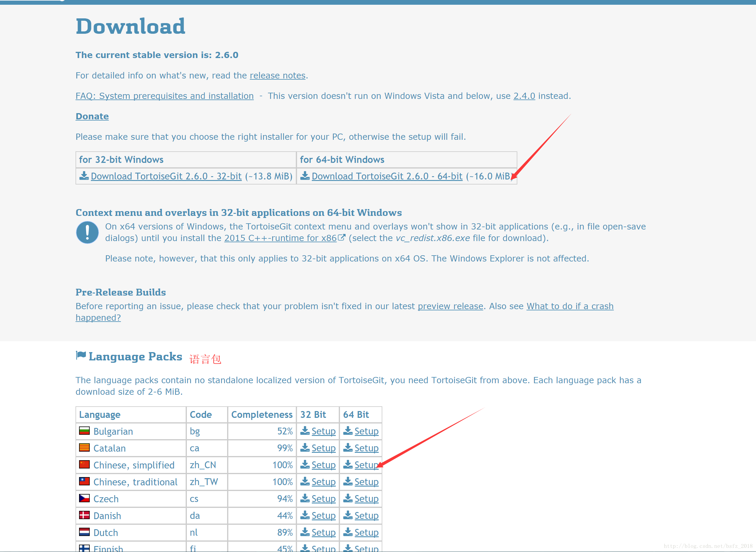Download Danish 32 Bit Setup
This screenshot has width=756, height=552.
(x=323, y=516)
